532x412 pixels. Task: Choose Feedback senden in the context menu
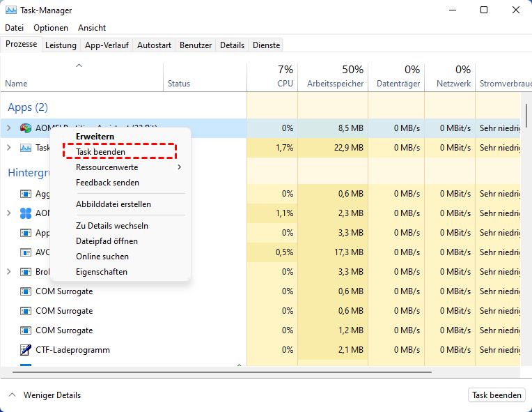tap(120, 183)
